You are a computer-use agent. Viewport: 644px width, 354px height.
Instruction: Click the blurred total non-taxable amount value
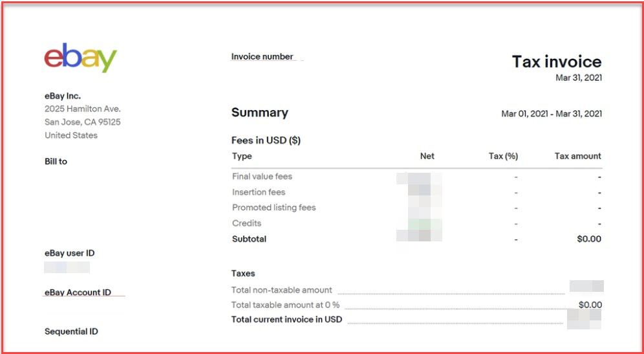pos(586,286)
